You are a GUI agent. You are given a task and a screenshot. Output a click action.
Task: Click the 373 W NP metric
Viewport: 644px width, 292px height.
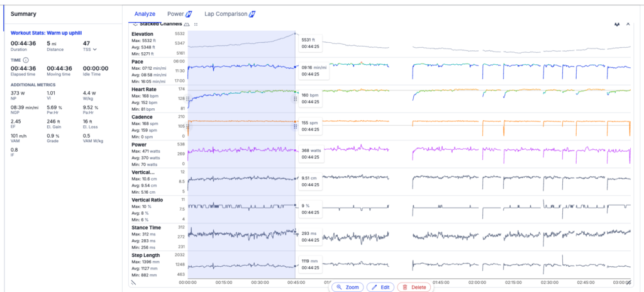pyautogui.click(x=18, y=96)
